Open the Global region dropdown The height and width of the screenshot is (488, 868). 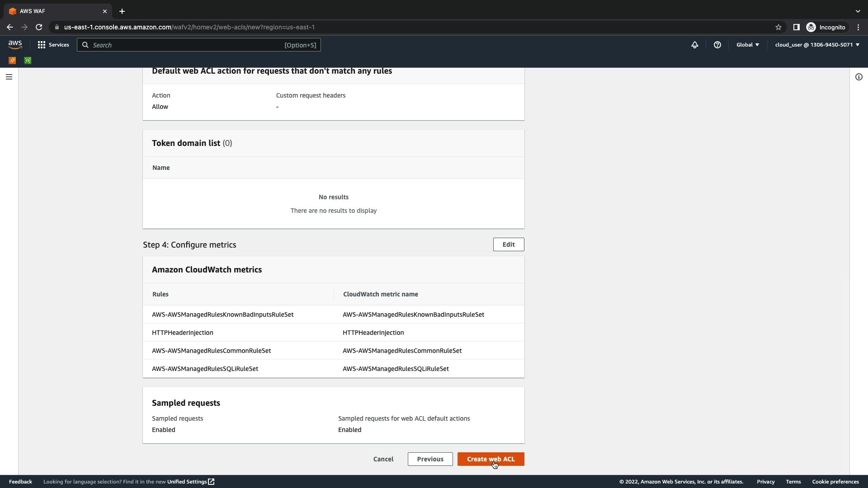pyautogui.click(x=747, y=45)
